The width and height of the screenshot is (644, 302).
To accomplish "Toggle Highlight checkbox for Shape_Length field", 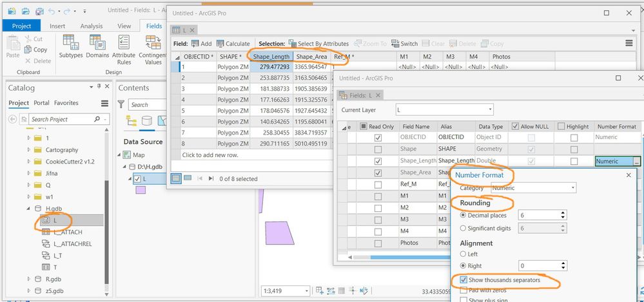I will click(x=574, y=161).
